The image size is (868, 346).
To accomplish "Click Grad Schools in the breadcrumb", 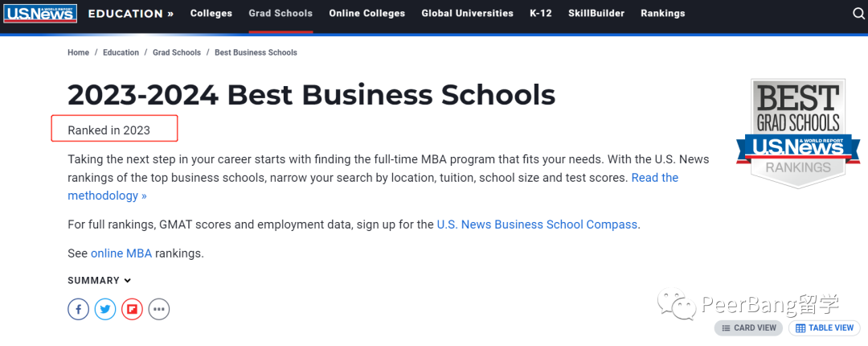I will pos(177,52).
